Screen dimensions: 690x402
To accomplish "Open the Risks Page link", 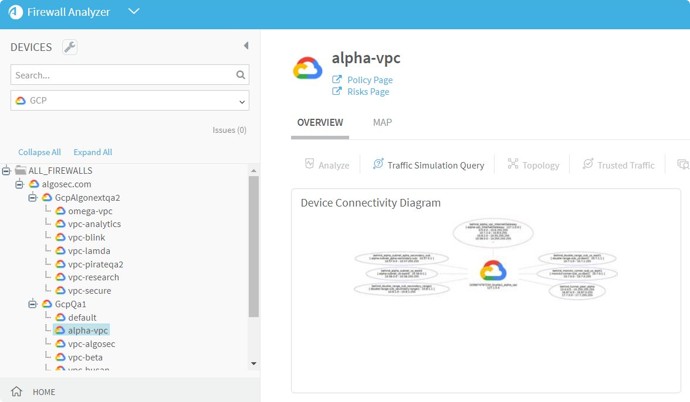I will click(x=368, y=92).
